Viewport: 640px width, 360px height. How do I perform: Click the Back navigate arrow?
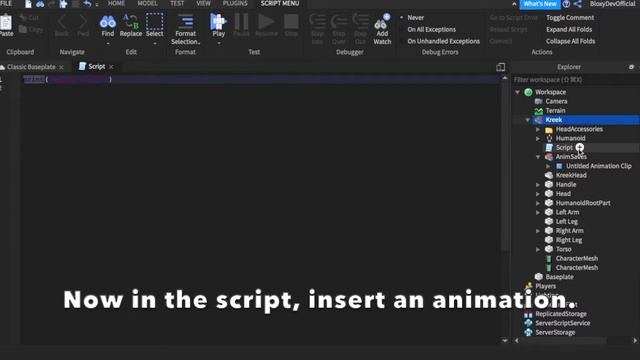point(62,22)
